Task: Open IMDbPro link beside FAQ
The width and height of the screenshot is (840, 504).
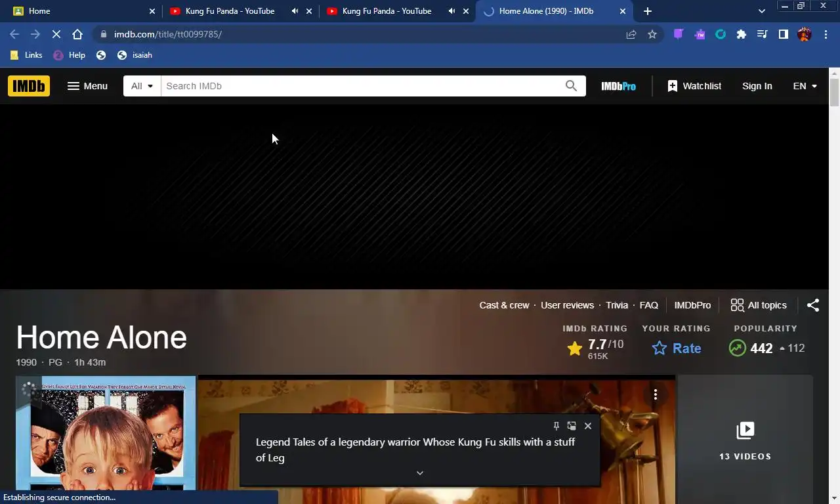Action: [x=692, y=305]
